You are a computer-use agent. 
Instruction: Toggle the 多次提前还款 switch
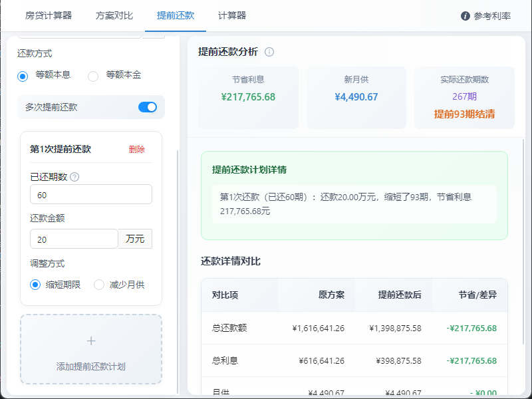coord(148,107)
